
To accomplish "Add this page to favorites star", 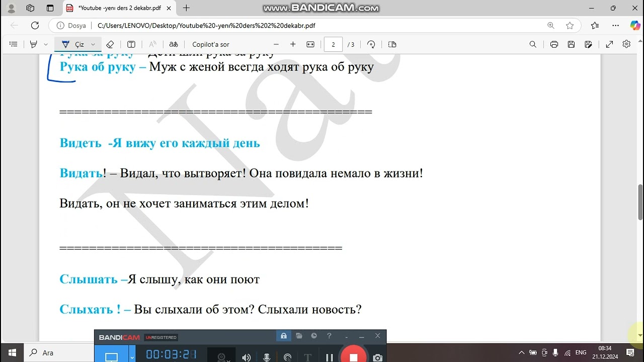I will point(570,26).
